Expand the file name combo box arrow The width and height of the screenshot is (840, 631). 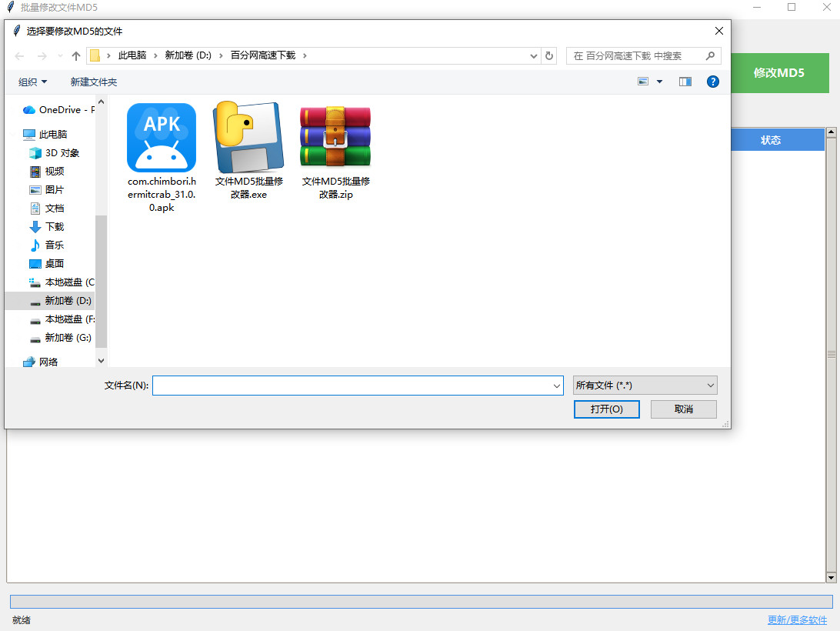click(557, 385)
